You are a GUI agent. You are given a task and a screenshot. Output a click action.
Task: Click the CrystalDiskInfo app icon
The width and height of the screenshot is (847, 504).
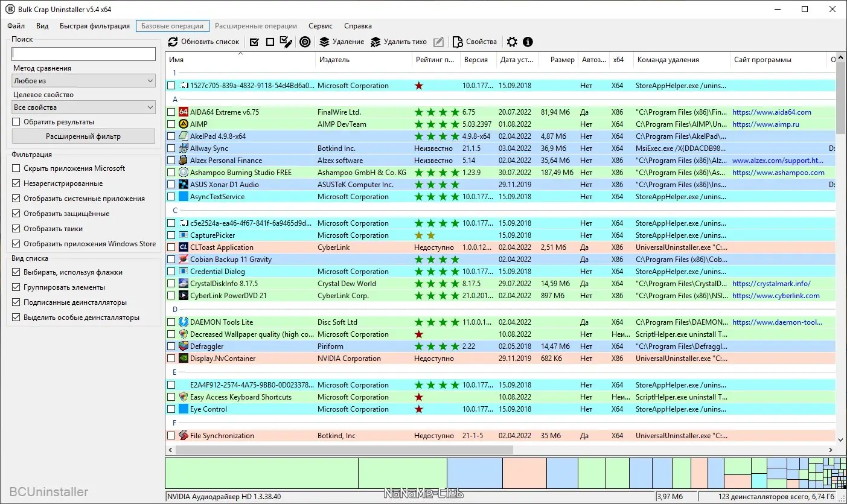184,284
